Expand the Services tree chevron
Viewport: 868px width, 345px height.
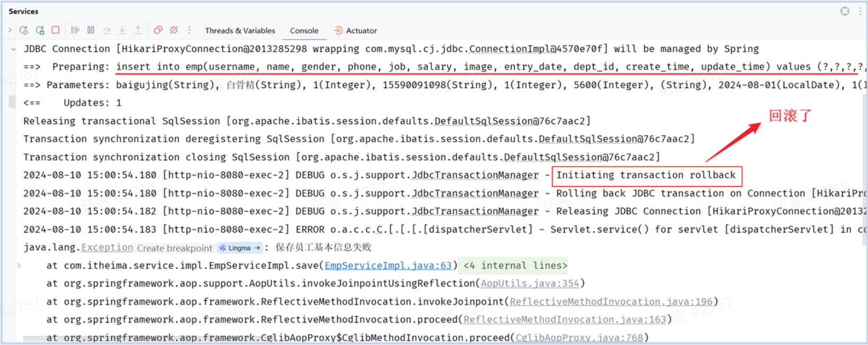[x=10, y=30]
